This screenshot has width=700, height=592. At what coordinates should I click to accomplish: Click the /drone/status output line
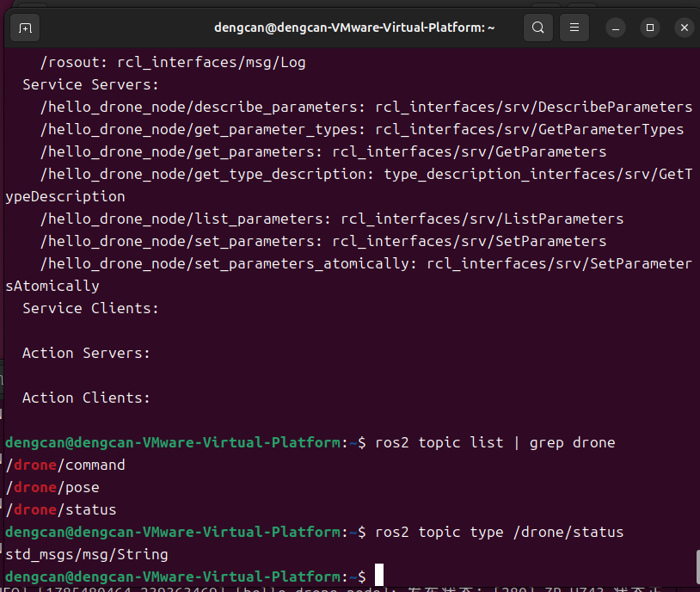point(61,509)
